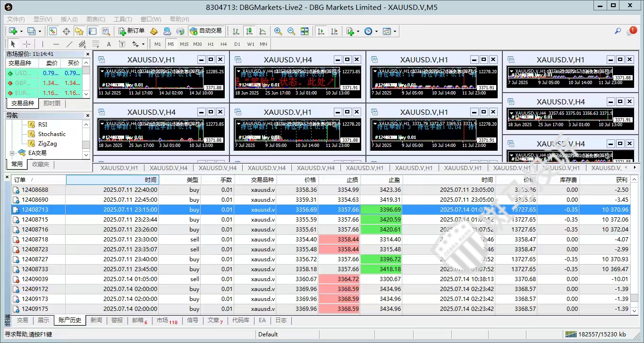Switch to the 交易 tab in terminal

click(22, 320)
